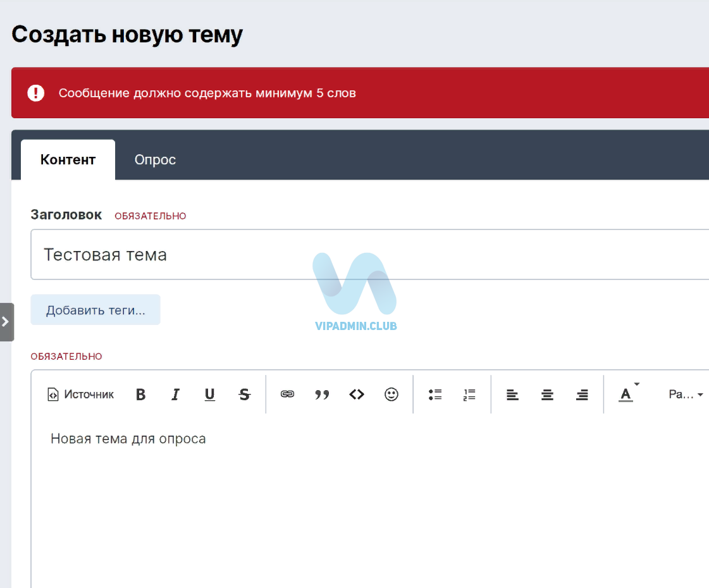Open the font size dropdown
The width and height of the screenshot is (709, 588).
point(685,395)
